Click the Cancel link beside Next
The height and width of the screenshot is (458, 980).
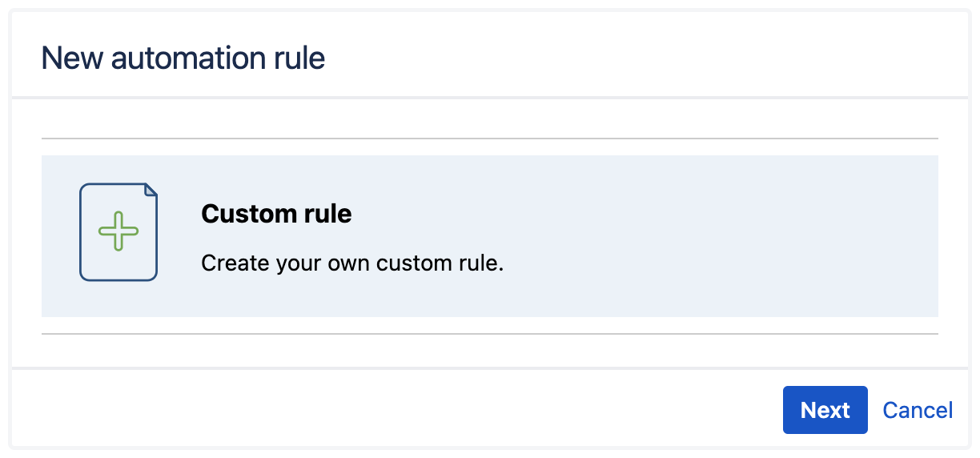[x=918, y=410]
